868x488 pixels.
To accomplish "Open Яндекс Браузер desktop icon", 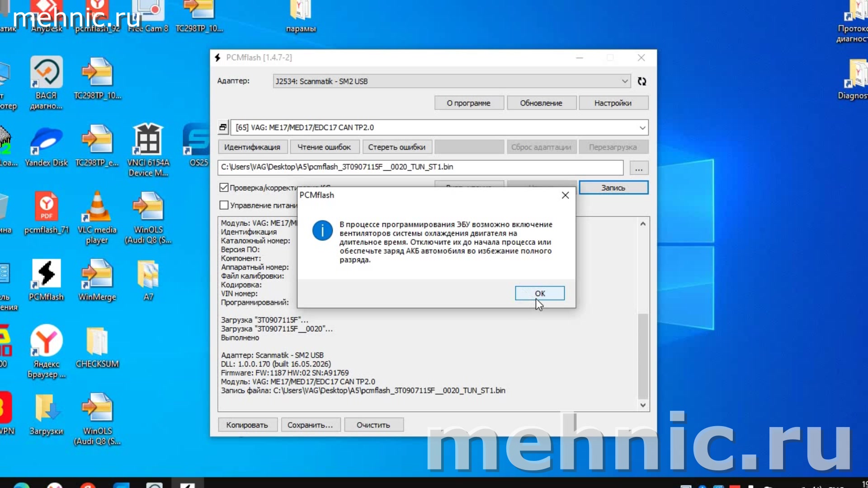I will 47,352.
